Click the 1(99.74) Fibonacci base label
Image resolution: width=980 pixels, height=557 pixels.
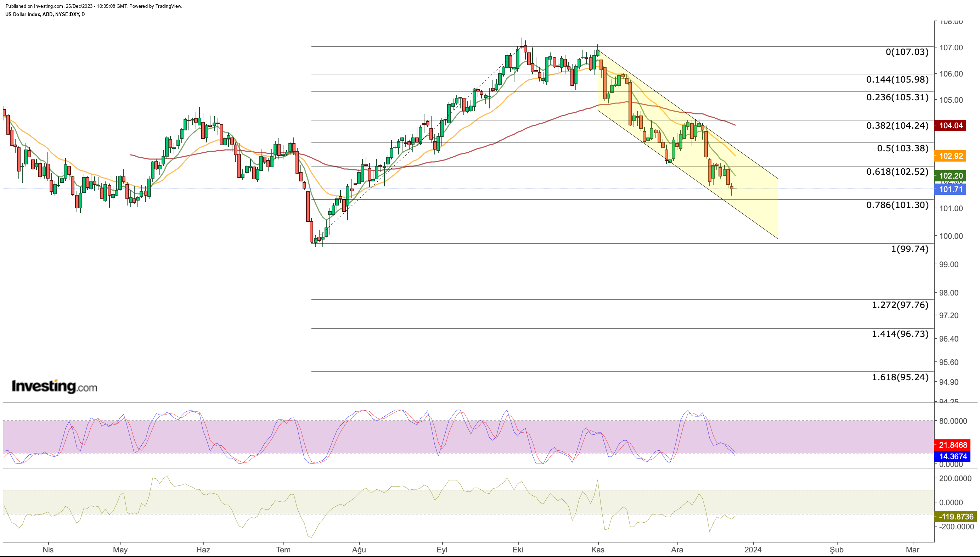pos(909,249)
